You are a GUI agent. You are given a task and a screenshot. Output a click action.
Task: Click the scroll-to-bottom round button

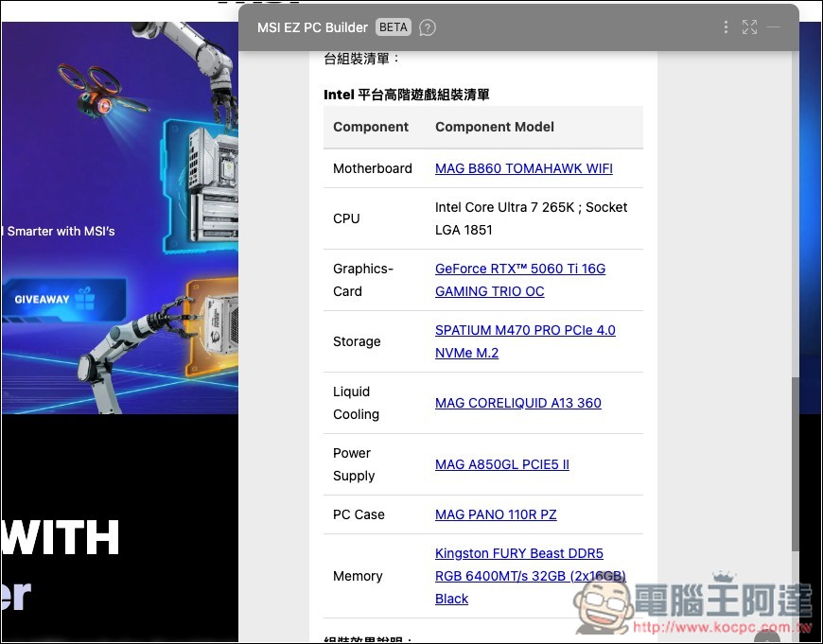(765, 635)
